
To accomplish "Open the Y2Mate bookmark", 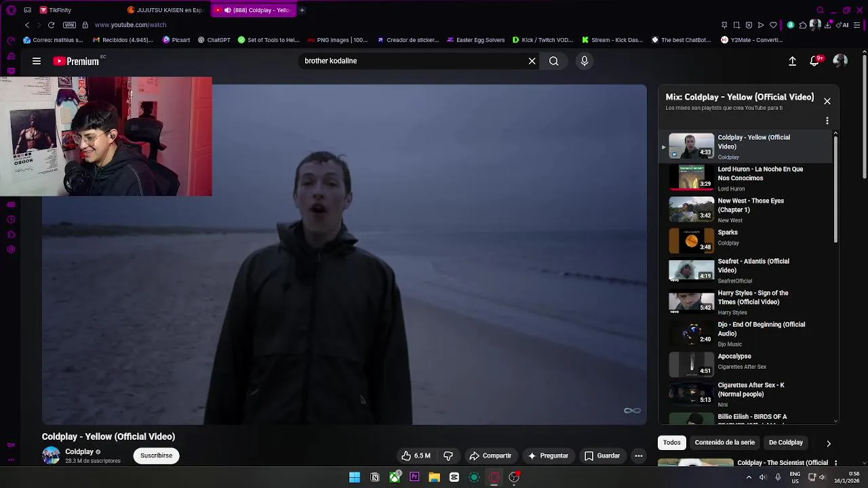I will coord(751,40).
